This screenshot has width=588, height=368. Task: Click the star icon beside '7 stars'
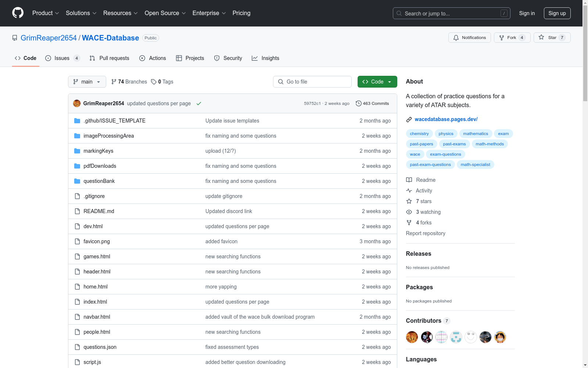click(x=409, y=201)
